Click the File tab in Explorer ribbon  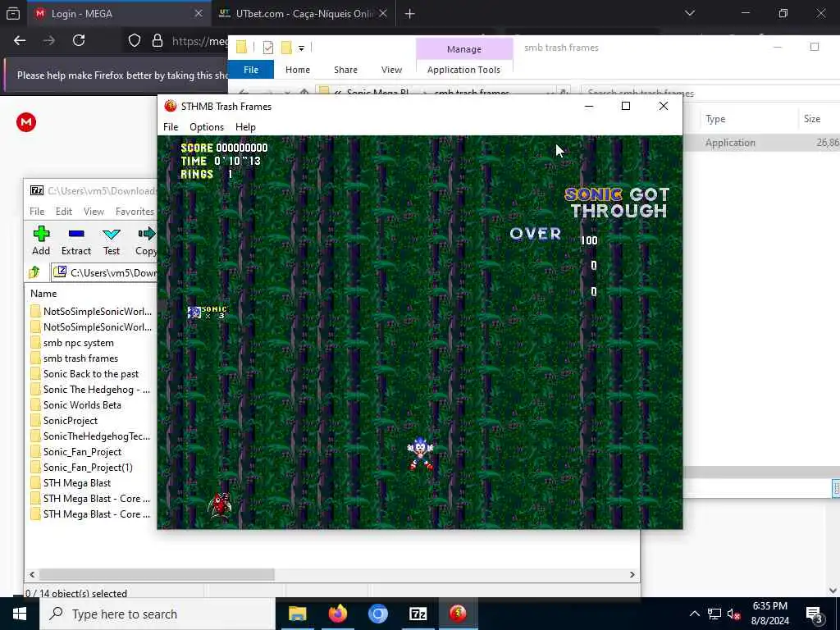[x=251, y=70]
